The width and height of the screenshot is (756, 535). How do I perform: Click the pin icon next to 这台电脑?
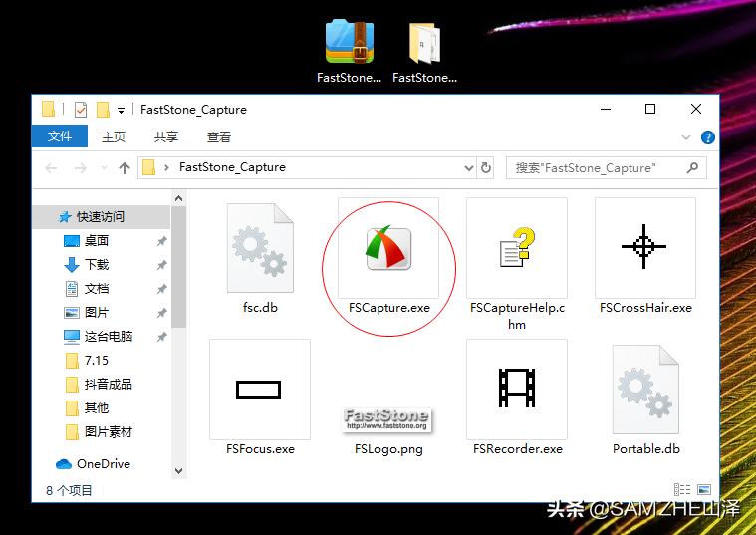pos(162,337)
